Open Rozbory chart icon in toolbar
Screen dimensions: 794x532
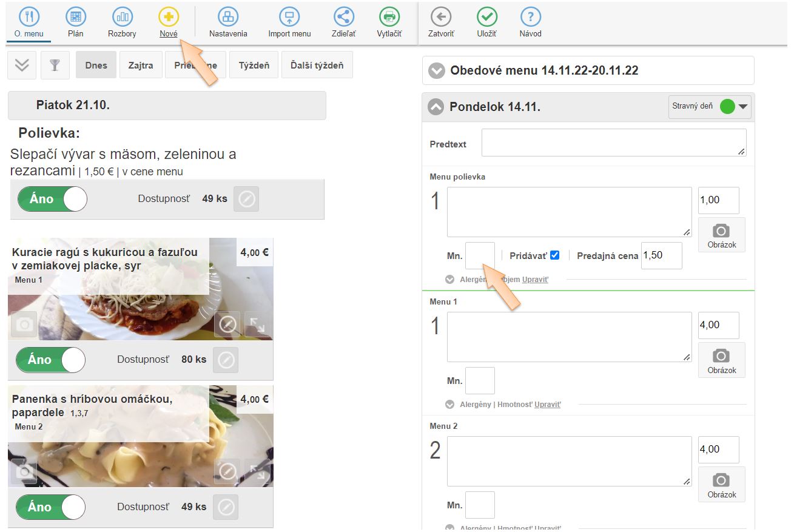pyautogui.click(x=122, y=18)
